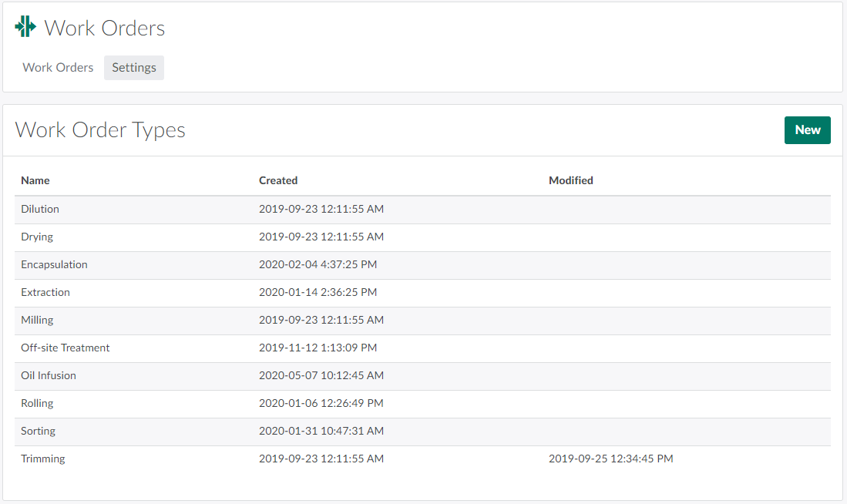Click the Work Order Types section title
The height and width of the screenshot is (504, 847).
tap(100, 129)
